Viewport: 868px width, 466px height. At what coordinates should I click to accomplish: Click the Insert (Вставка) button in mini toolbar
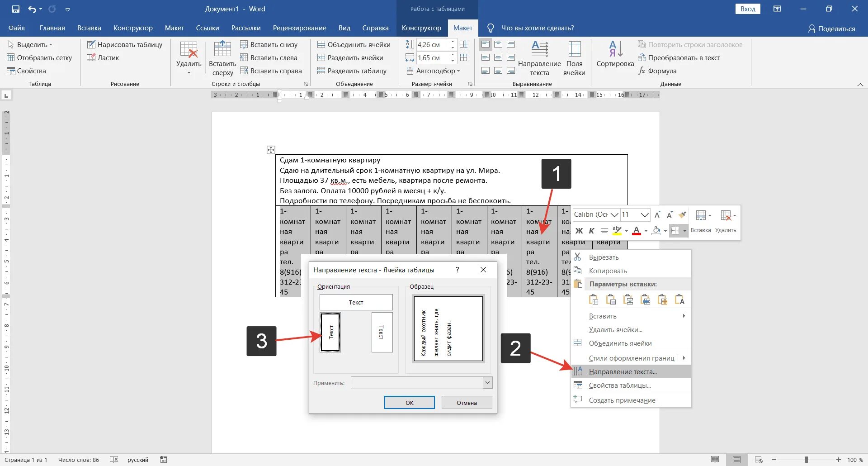click(701, 221)
